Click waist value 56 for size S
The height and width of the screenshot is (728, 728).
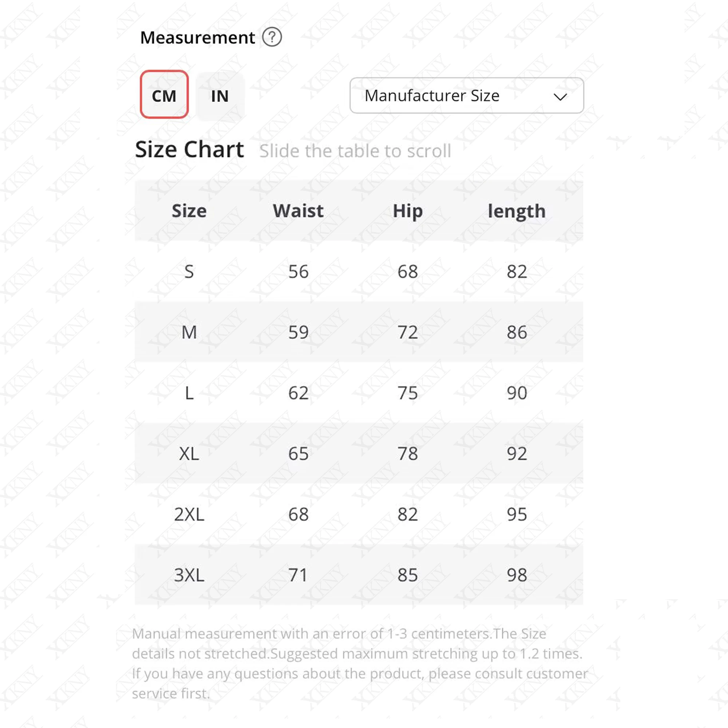coord(298,271)
